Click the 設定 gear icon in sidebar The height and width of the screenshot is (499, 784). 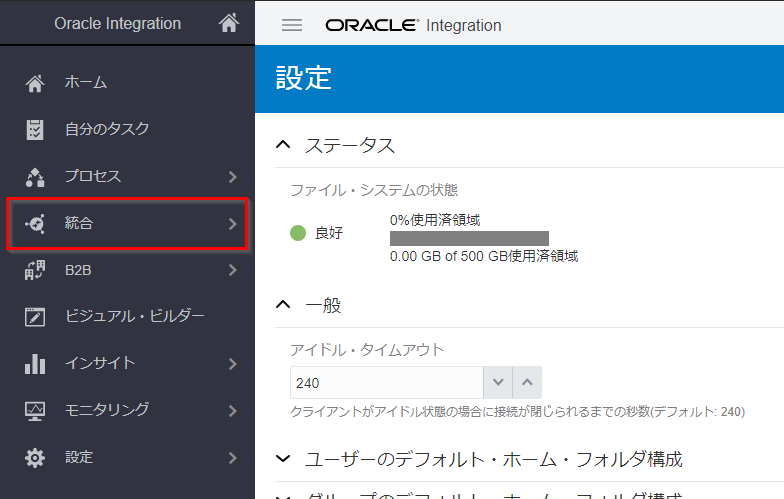tap(35, 458)
